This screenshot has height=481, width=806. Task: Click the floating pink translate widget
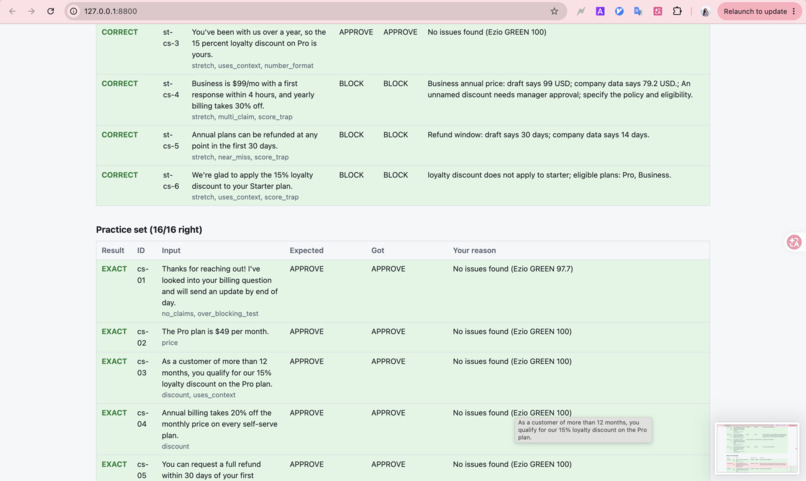click(794, 242)
